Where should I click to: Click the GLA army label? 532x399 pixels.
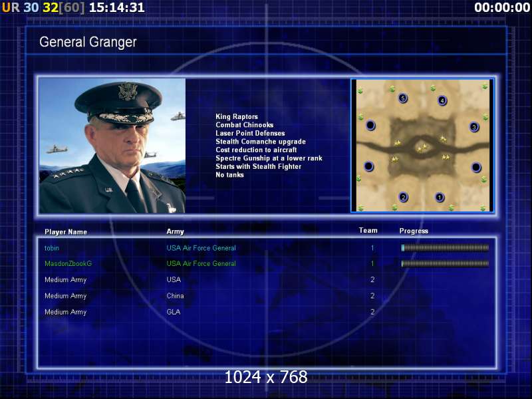[x=174, y=312]
